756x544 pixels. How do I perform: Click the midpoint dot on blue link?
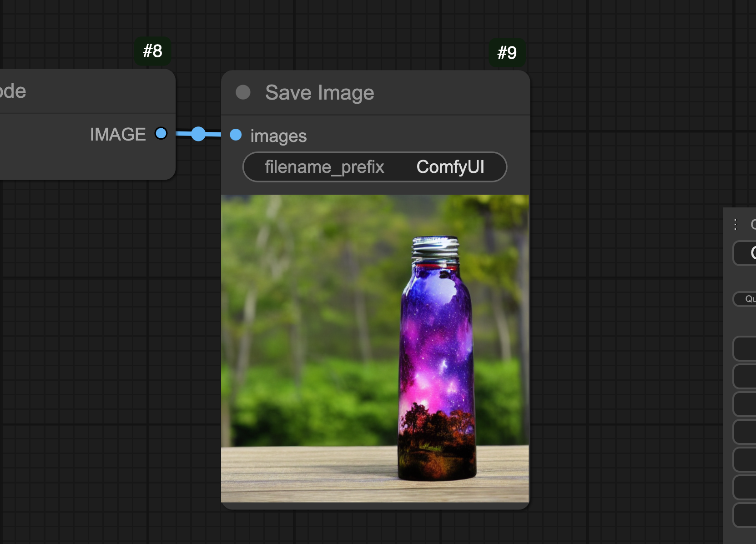pyautogui.click(x=198, y=134)
